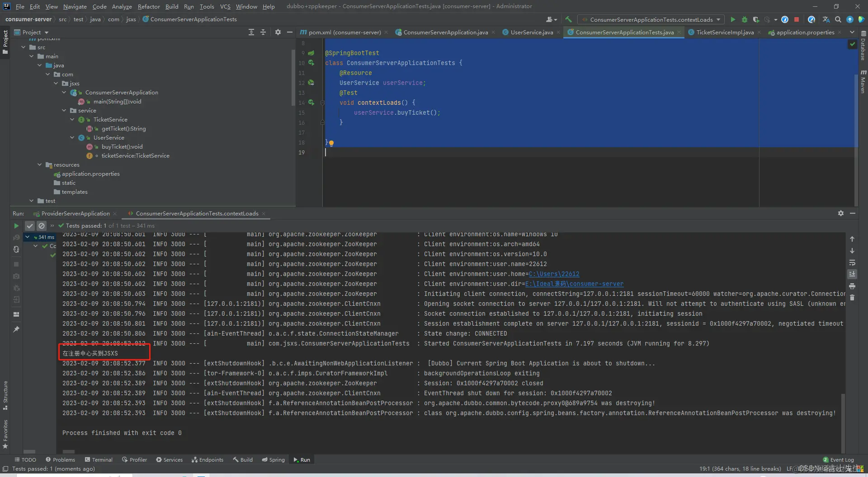Collapse the jsxs package node
The image size is (868, 477).
(56, 83)
